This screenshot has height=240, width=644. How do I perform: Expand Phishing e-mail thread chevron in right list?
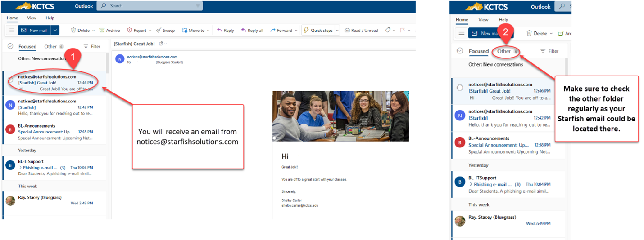pyautogui.click(x=471, y=184)
